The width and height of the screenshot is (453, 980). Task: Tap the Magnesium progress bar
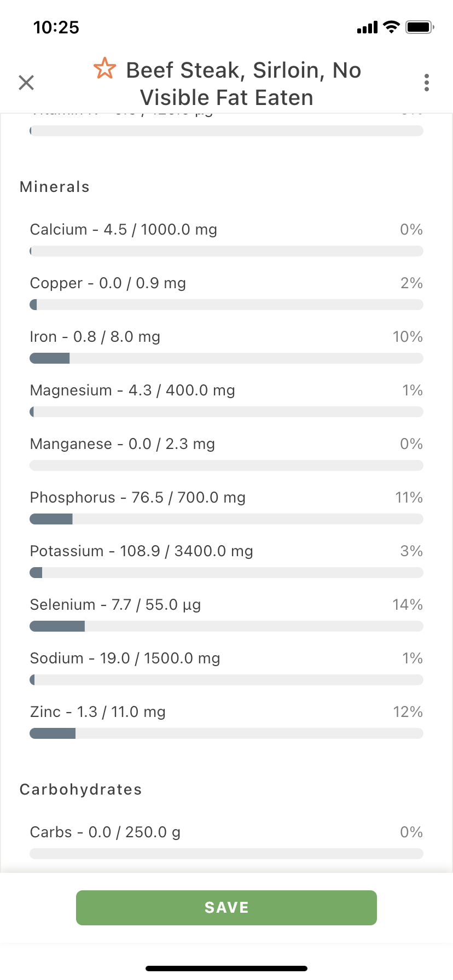(x=226, y=412)
